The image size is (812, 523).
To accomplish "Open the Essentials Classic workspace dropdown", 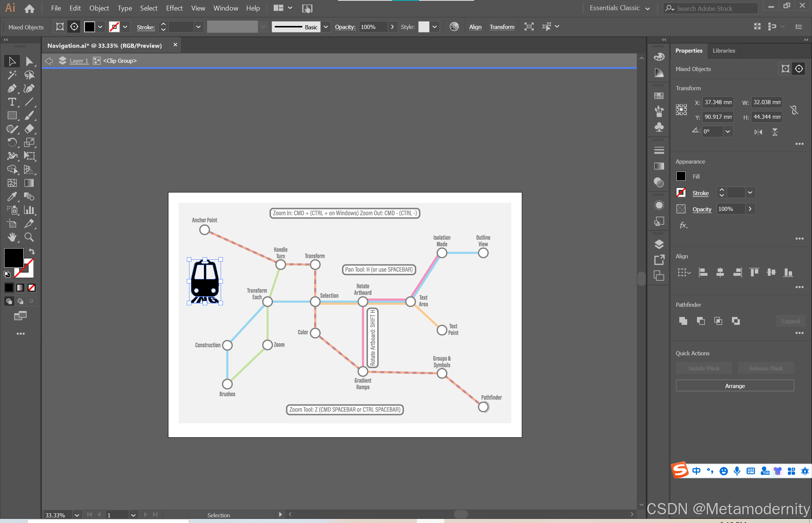I will [x=648, y=9].
